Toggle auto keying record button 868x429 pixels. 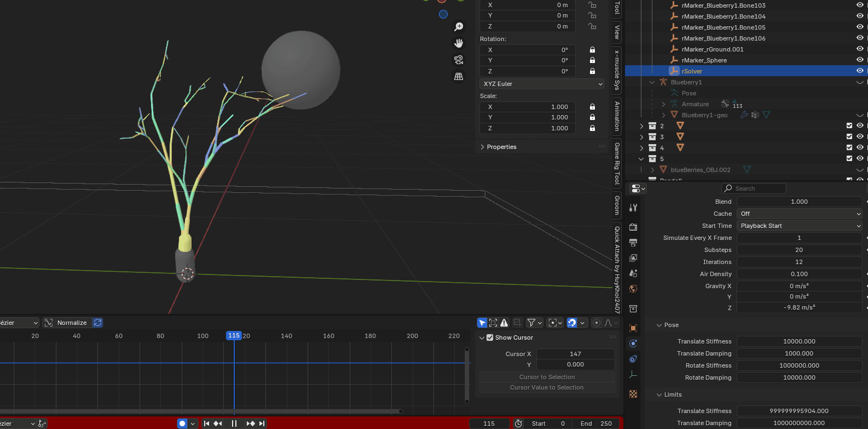tap(182, 424)
